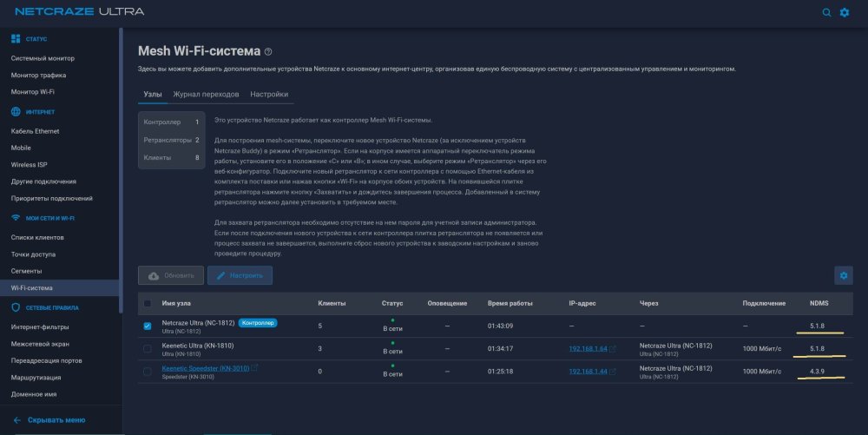
Task: Click the NDMS column header
Action: 819,303
